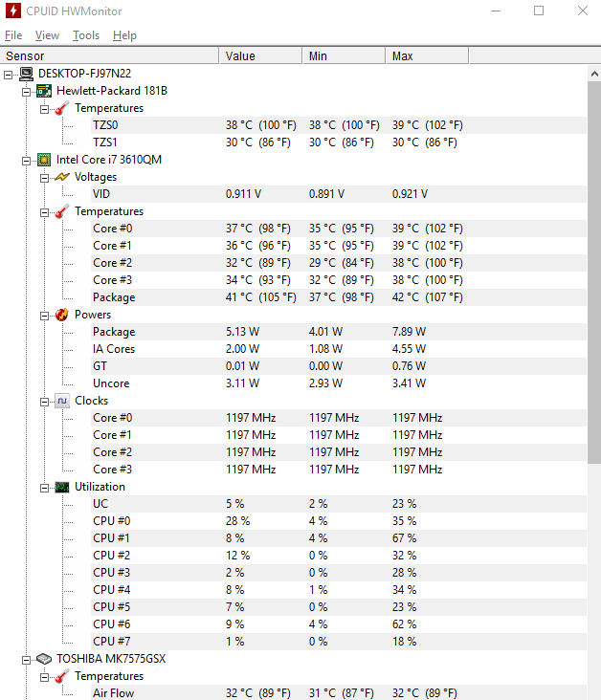The height and width of the screenshot is (700, 601).
Task: Collapse the TOSHIBA MK7575GSX node
Action: tap(27, 660)
